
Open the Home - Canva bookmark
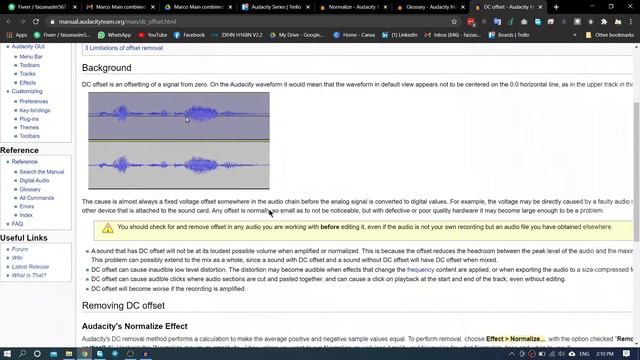(x=354, y=35)
